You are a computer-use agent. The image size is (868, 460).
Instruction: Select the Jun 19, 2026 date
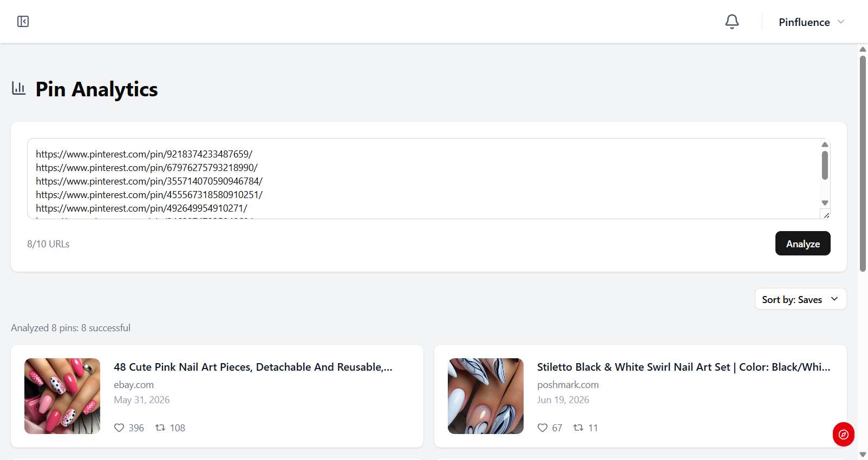(x=563, y=400)
